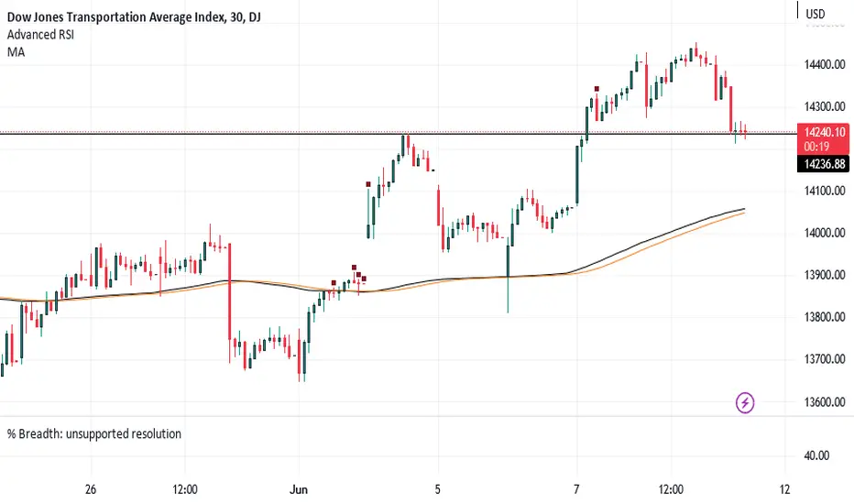Image resolution: width=854 pixels, height=504 pixels.
Task: Click the purple lightning bolt icon
Action: pyautogui.click(x=745, y=403)
